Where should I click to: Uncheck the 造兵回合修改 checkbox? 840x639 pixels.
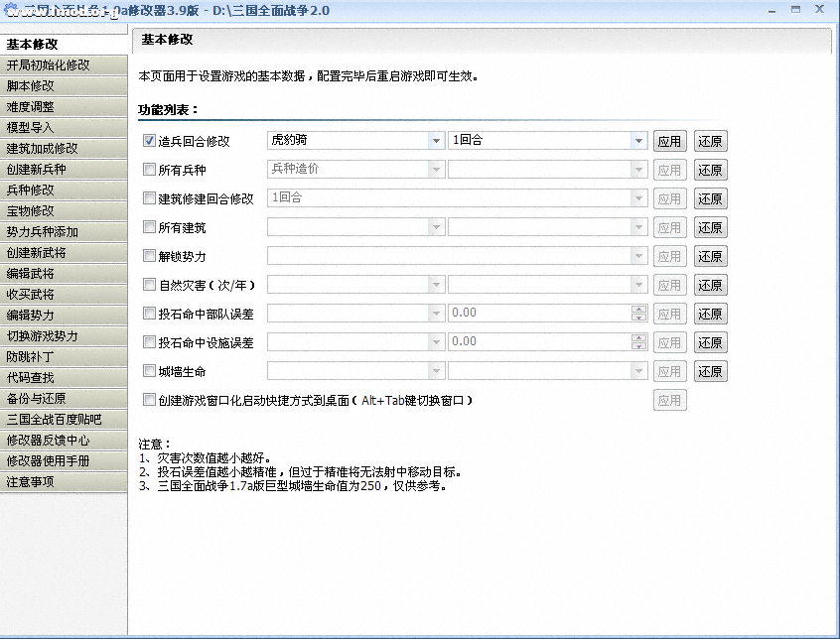tap(150, 141)
